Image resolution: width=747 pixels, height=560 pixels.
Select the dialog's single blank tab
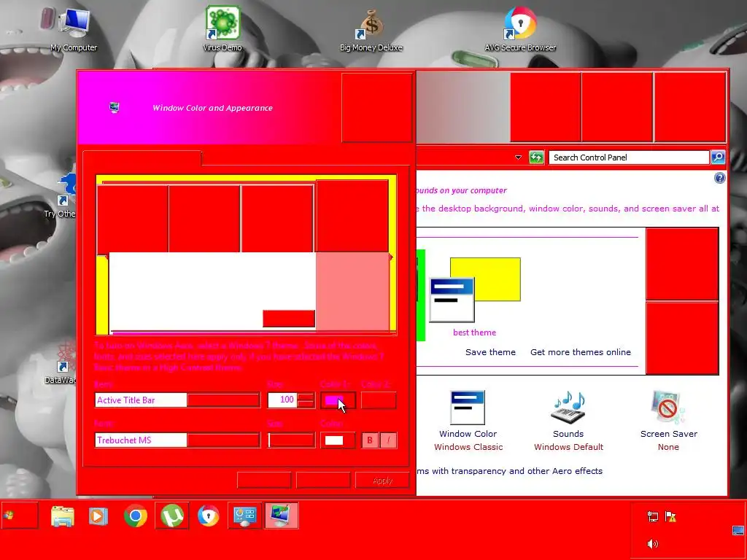tap(142, 158)
